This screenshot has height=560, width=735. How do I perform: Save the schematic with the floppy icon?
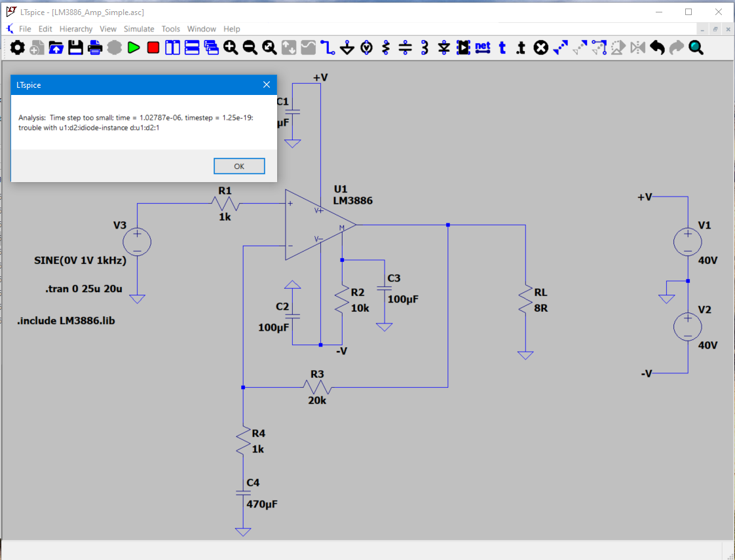75,47
